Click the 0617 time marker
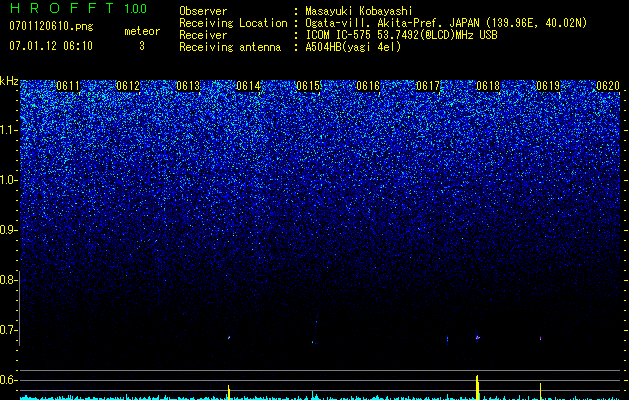The height and width of the screenshot is (400, 629). tap(428, 86)
